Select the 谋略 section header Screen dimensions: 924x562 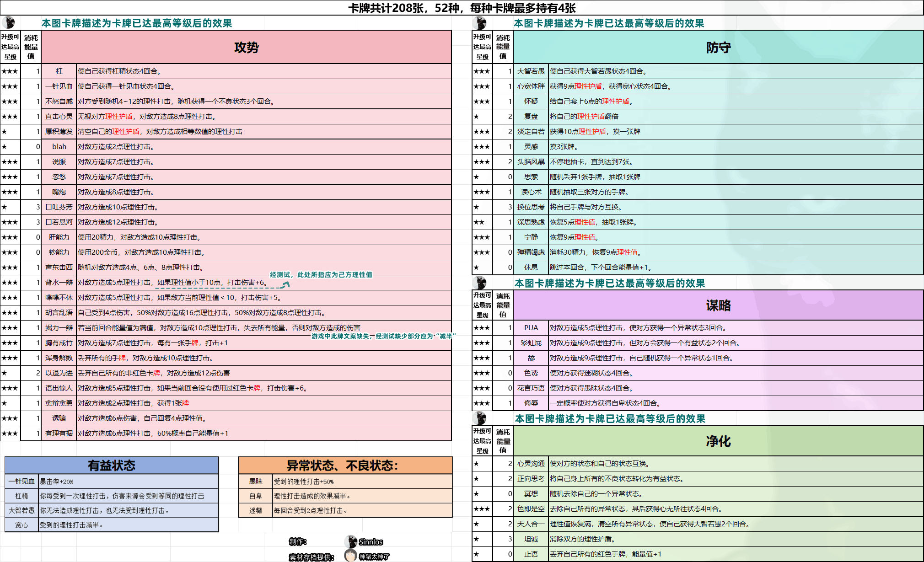pos(718,305)
